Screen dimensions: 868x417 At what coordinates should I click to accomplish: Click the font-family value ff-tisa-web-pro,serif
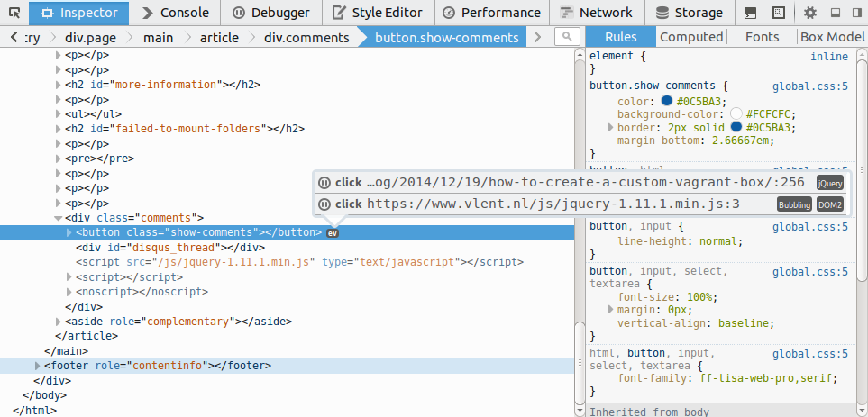pos(765,379)
